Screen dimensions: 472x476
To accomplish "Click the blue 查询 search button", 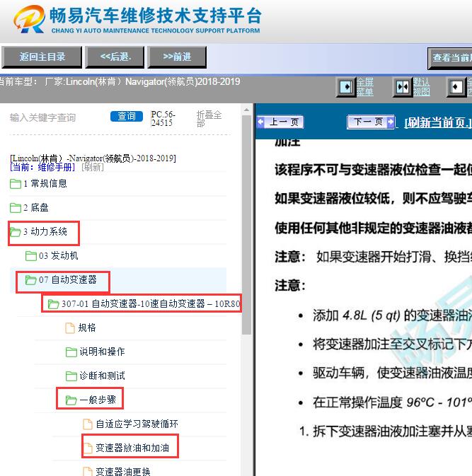I will pyautogui.click(x=127, y=116).
